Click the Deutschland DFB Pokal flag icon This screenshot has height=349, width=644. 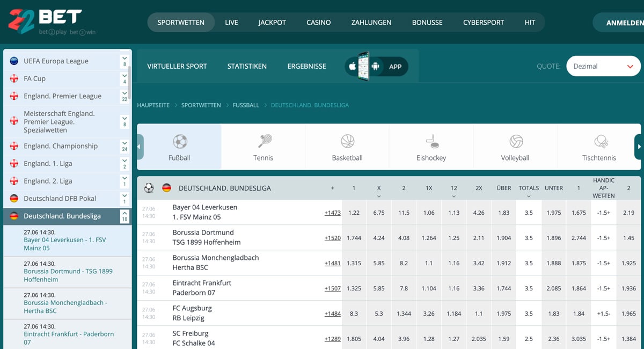14,198
